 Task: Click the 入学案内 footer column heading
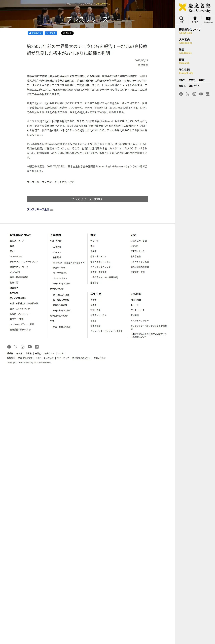tap(56, 235)
